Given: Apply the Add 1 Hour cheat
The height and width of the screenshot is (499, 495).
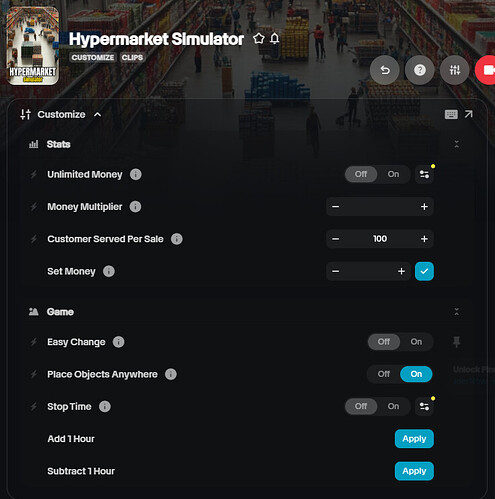Looking at the screenshot, I should 414,439.
